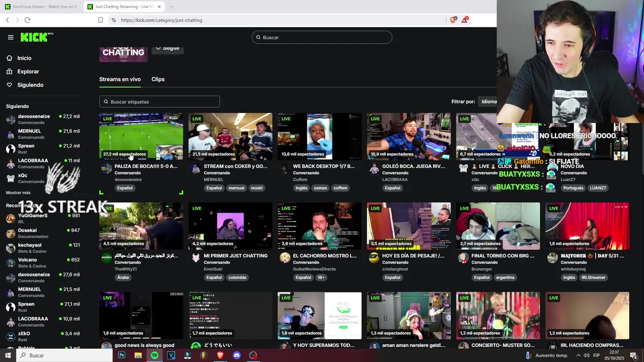Open Discord from the taskbar
This screenshot has height=362, width=644.
pos(237,355)
